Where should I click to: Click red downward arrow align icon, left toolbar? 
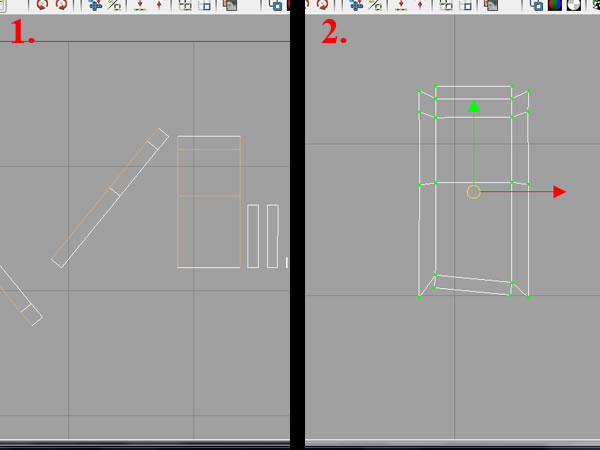tap(140, 5)
